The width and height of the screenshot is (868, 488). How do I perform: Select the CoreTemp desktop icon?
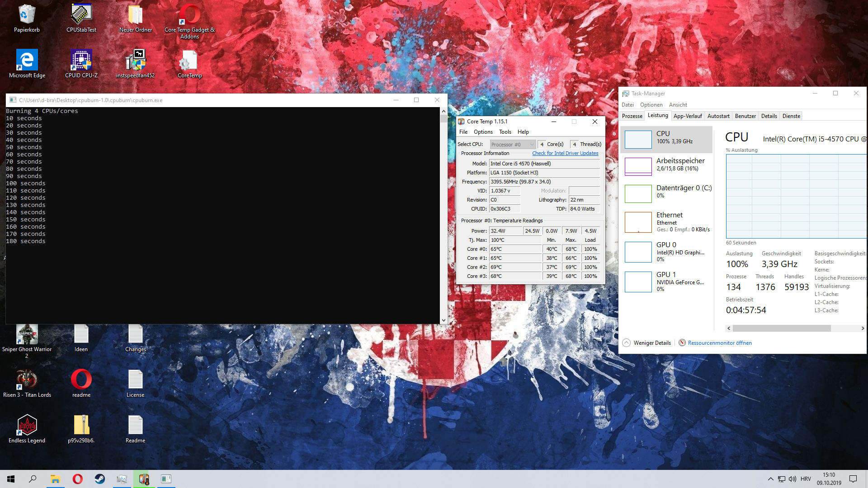pyautogui.click(x=189, y=60)
